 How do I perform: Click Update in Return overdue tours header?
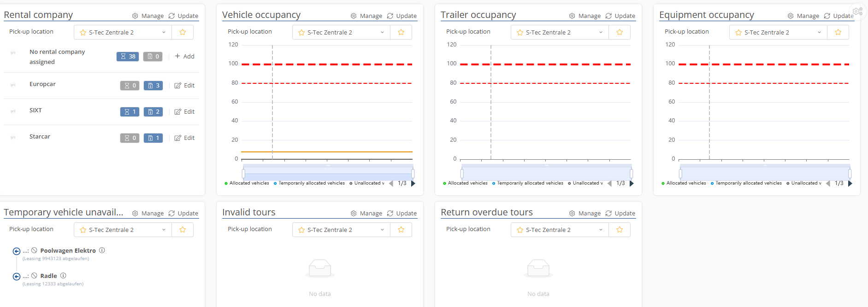pos(620,213)
